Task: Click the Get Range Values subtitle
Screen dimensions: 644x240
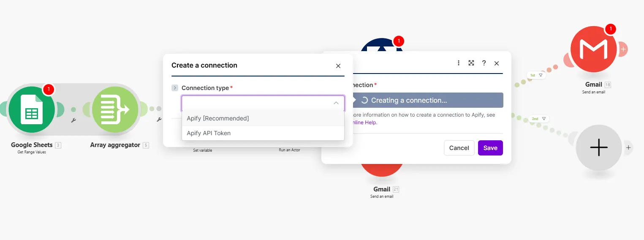Action: click(x=32, y=152)
